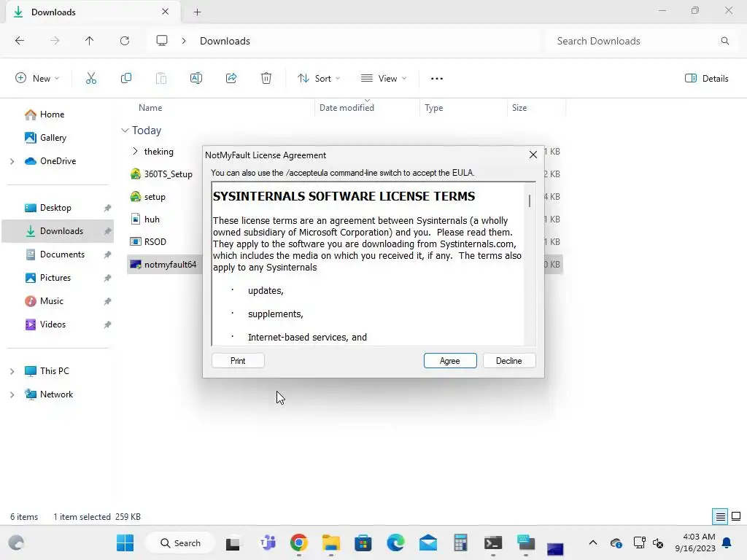Expand the OneDrive tree node
The width and height of the screenshot is (747, 560).
click(12, 161)
